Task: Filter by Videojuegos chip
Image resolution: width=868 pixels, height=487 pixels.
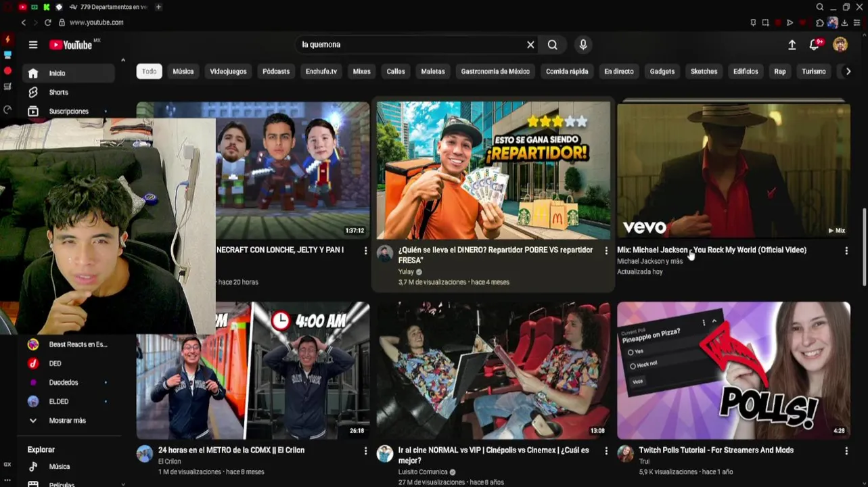Action: click(x=228, y=71)
